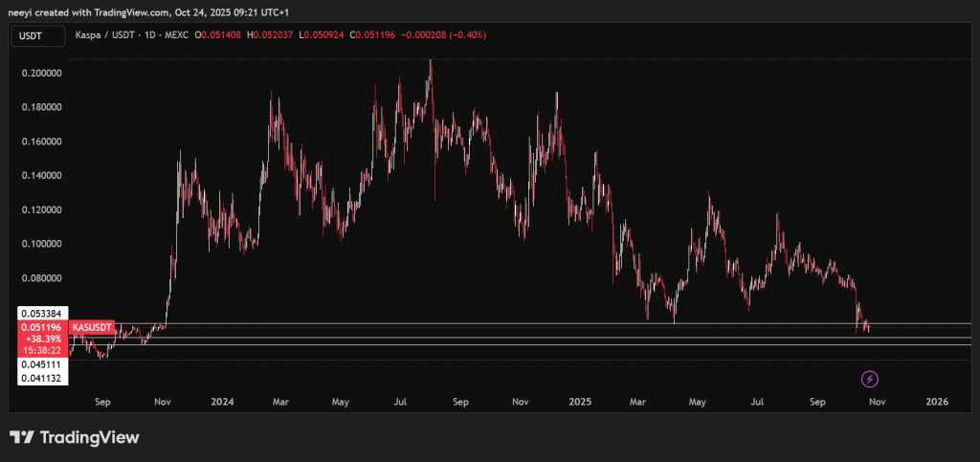This screenshot has width=980, height=462.
Task: Click the 15:38:22 countdown on price label
Action: click(40, 351)
